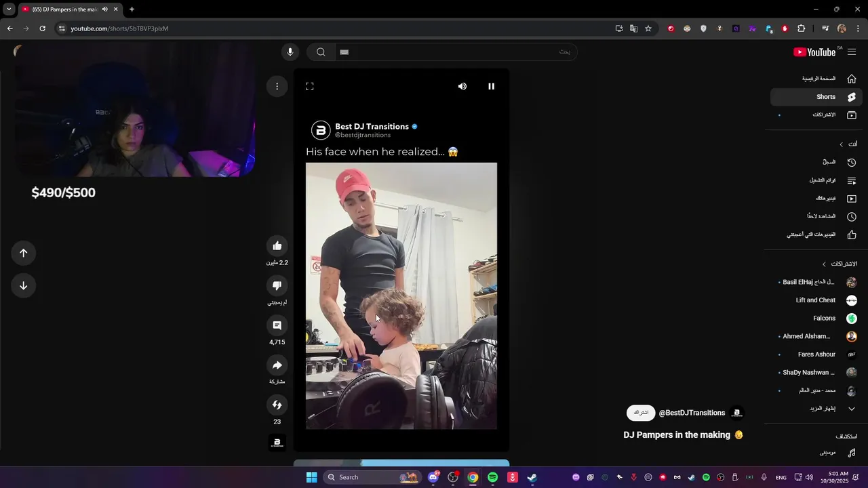Open translate this page icon
Image resolution: width=868 pixels, height=488 pixels.
[633, 28]
